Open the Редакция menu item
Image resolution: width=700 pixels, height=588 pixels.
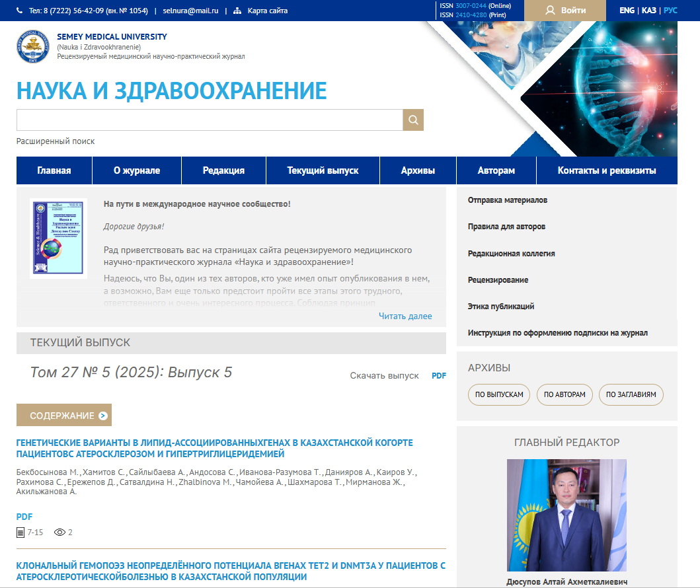(223, 170)
